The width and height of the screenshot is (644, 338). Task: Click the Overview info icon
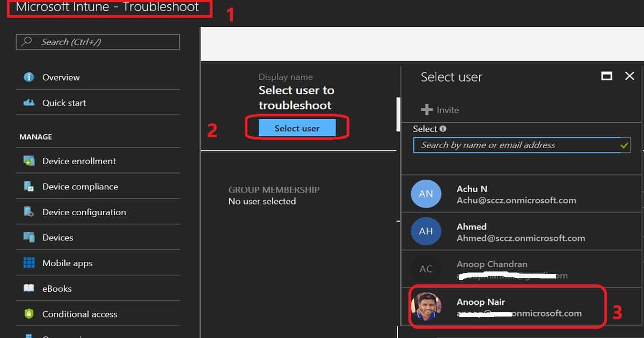point(29,77)
